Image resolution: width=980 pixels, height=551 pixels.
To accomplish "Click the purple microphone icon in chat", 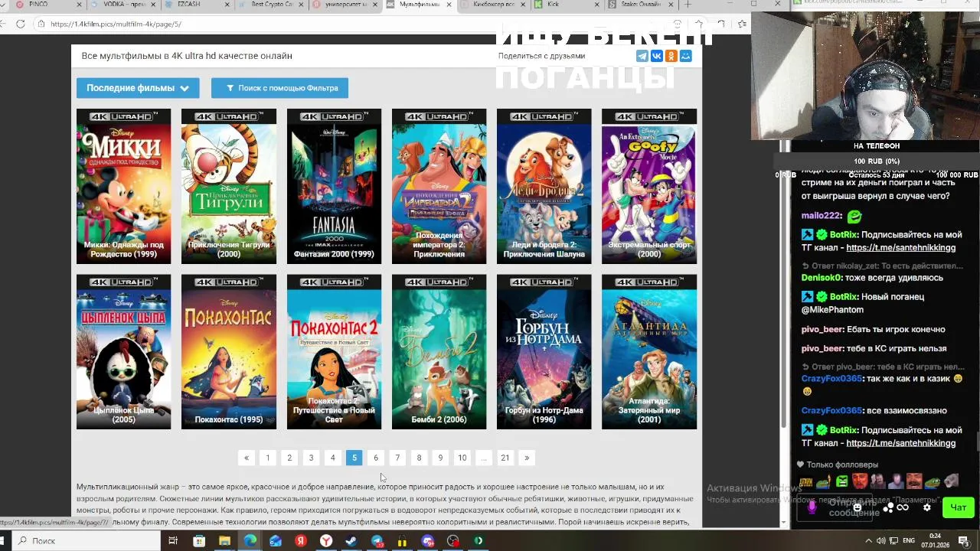I will (812, 507).
